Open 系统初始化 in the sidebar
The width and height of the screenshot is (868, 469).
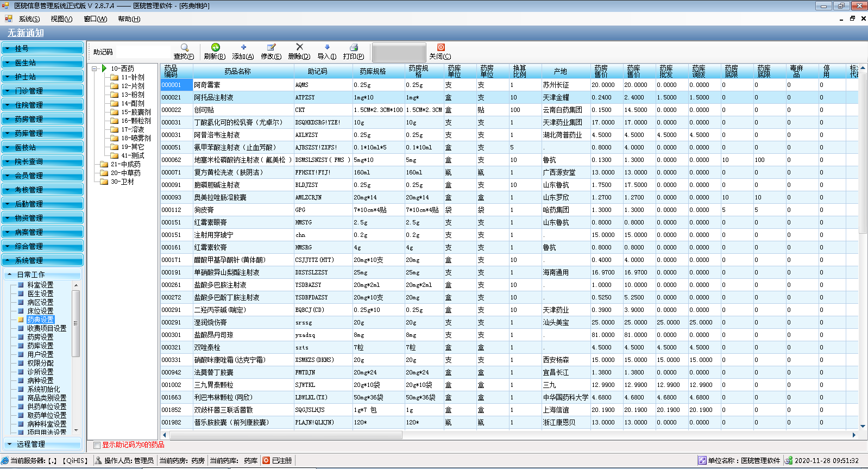(x=43, y=389)
